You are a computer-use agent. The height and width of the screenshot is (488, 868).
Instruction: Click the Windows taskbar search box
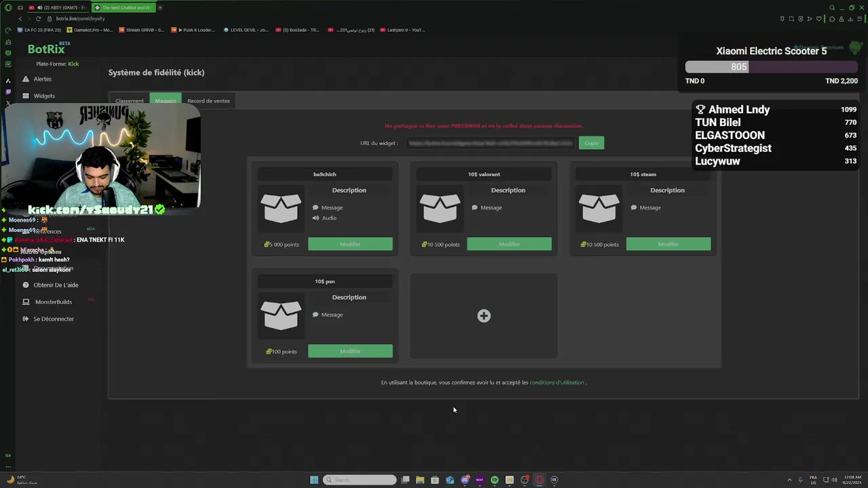click(359, 480)
